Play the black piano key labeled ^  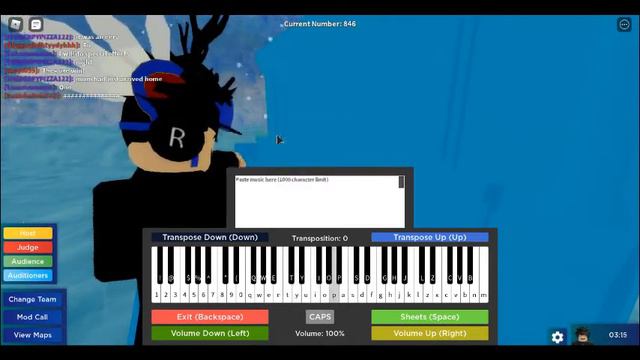pos(208,265)
